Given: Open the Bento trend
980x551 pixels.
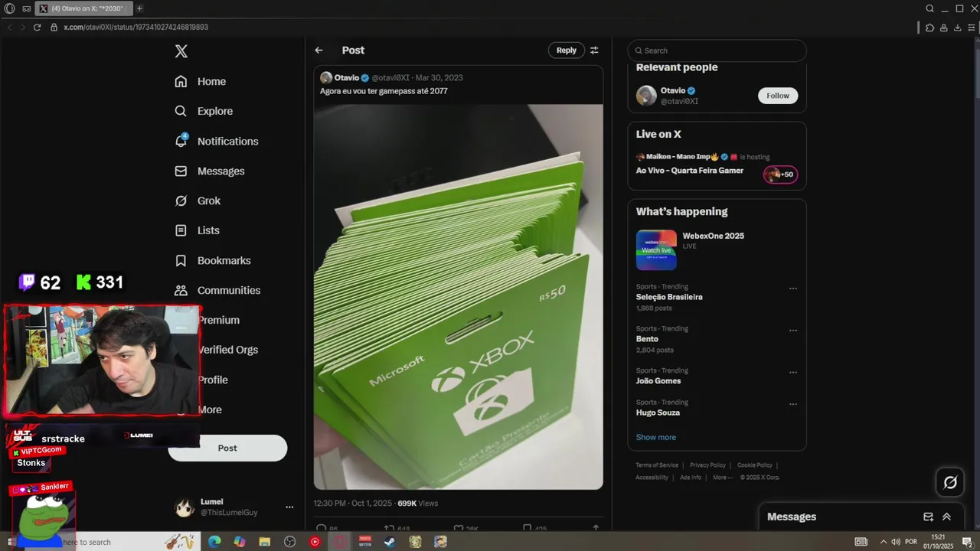Looking at the screenshot, I should coord(647,339).
